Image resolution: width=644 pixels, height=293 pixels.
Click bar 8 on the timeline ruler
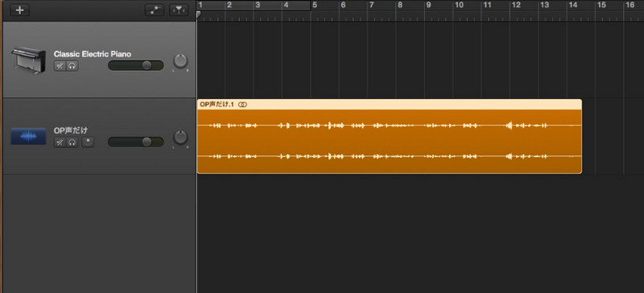(x=400, y=6)
